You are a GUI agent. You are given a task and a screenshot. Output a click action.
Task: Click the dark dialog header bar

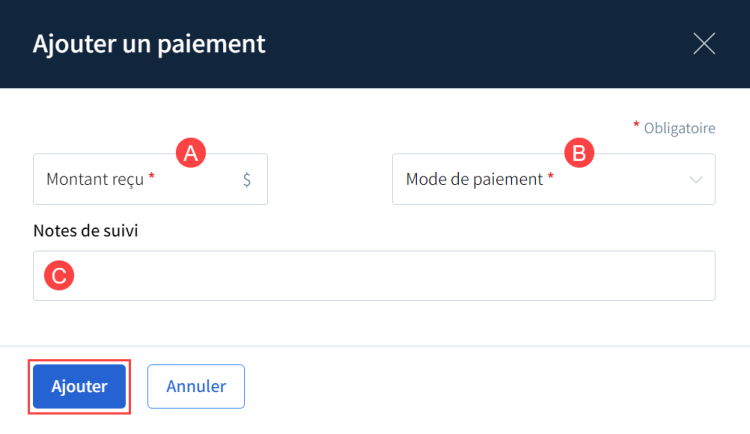[x=450, y=44]
